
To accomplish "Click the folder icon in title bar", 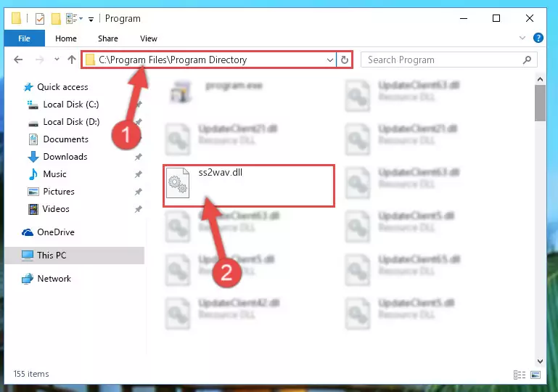I will 17,18.
